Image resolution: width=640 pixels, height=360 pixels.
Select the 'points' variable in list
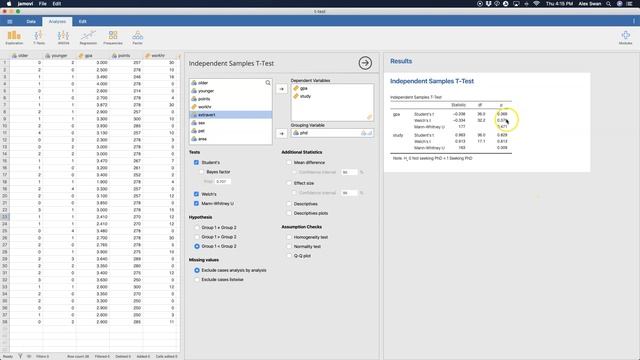(x=231, y=99)
